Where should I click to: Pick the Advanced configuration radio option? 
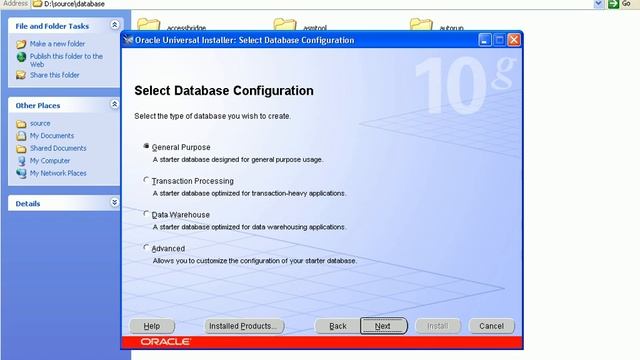pos(146,248)
